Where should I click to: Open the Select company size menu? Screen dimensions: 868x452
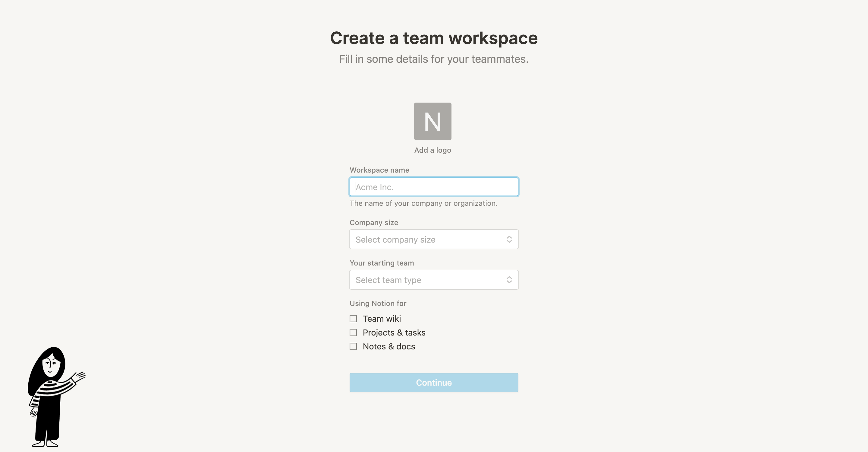[x=433, y=239]
